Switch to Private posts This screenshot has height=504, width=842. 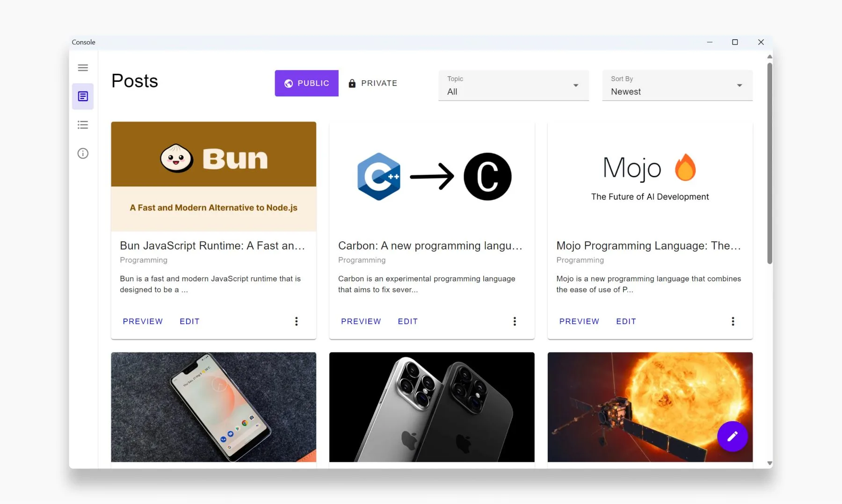click(x=373, y=83)
